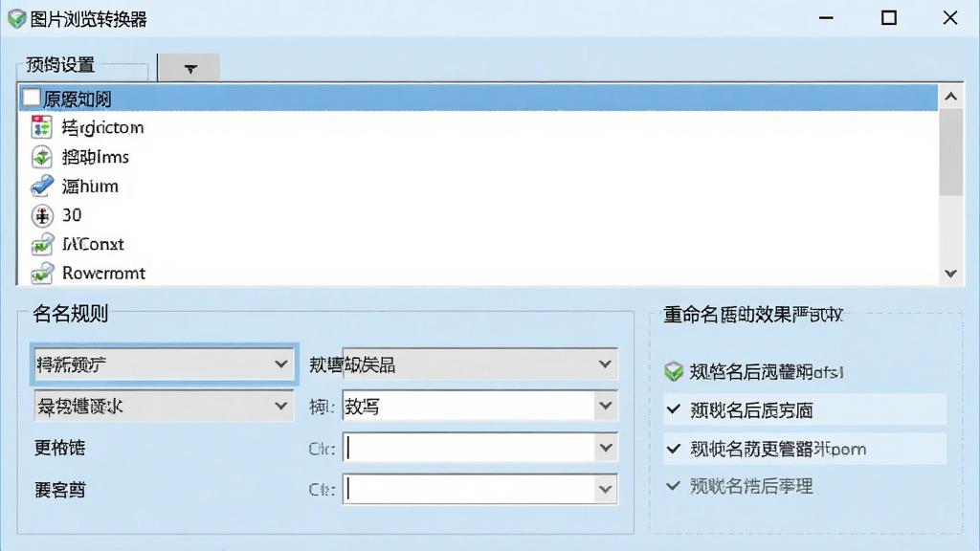This screenshot has width=980, height=551.
Task: Click the icon beside 'IAConxt' row
Action: coord(42,244)
